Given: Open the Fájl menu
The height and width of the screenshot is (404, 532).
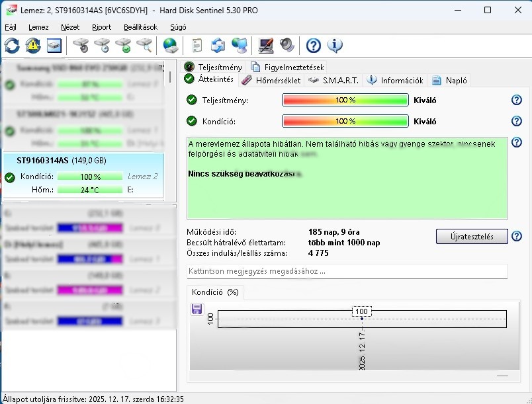Looking at the screenshot, I should click(x=11, y=27).
